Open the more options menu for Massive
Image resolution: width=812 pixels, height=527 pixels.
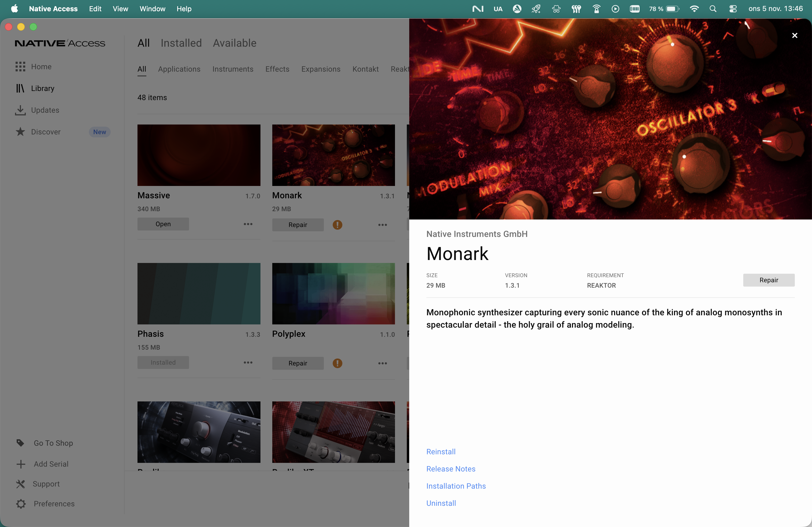click(x=248, y=224)
